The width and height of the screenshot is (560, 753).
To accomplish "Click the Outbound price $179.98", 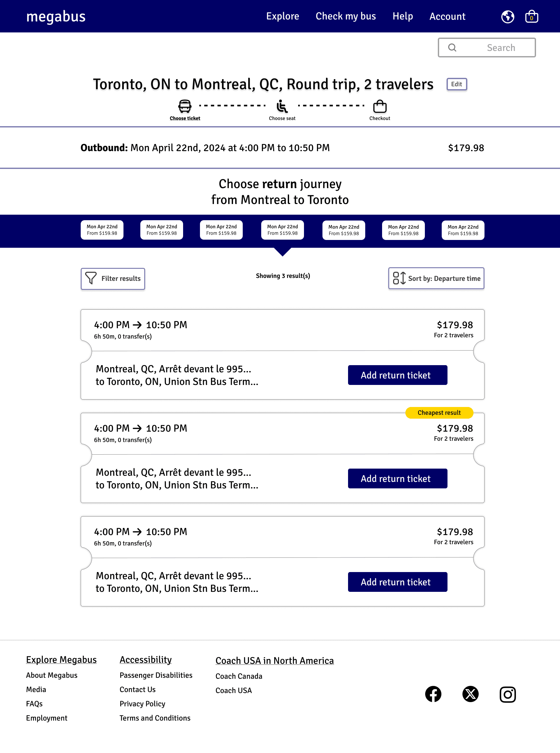I will (466, 148).
